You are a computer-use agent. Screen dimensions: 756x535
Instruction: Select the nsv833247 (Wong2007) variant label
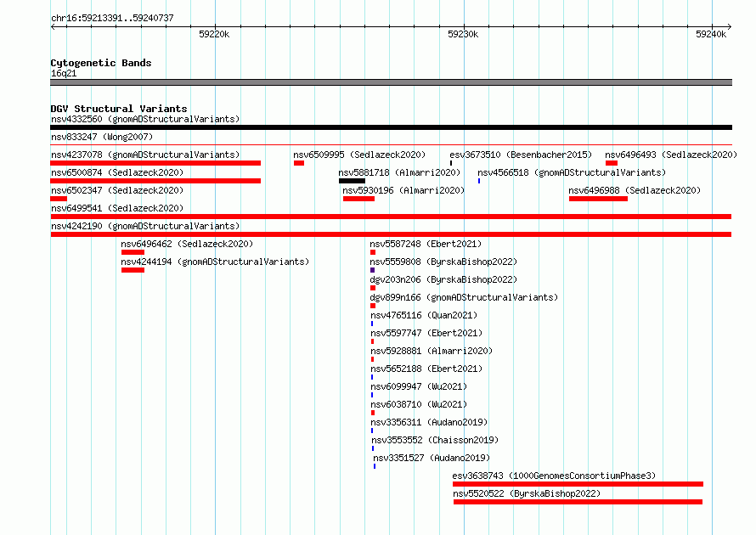tap(102, 137)
